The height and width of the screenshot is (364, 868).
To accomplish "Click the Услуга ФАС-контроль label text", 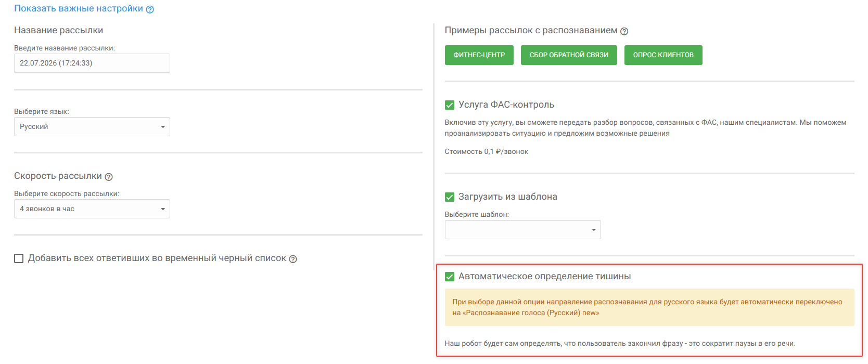I will [506, 105].
